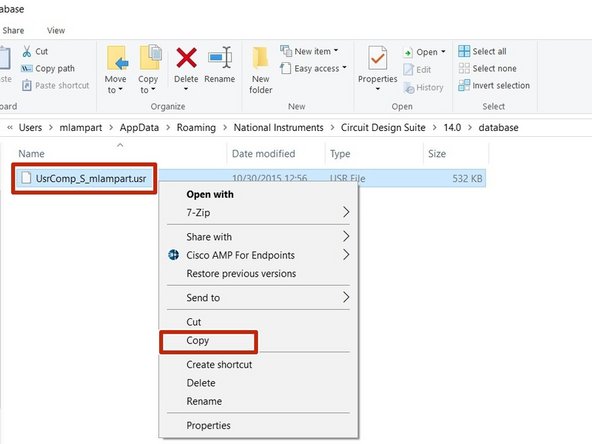Click the New folder icon
This screenshot has height=444, width=592.
point(261,58)
